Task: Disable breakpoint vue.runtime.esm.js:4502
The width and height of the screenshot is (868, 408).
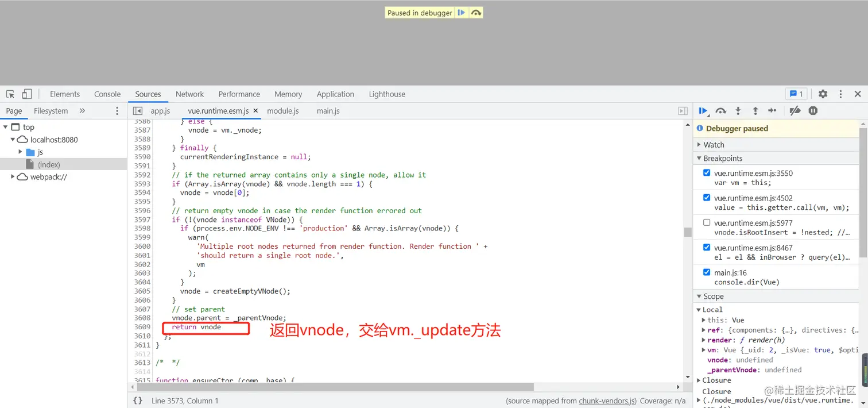Action: [x=707, y=198]
